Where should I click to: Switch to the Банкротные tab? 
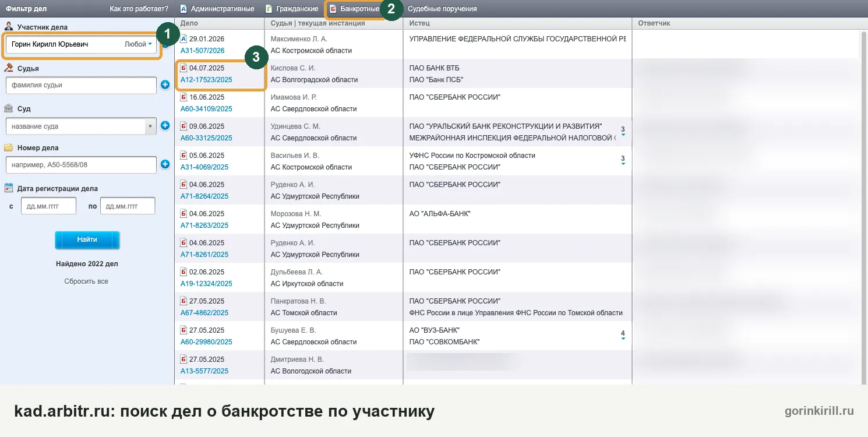pos(354,9)
